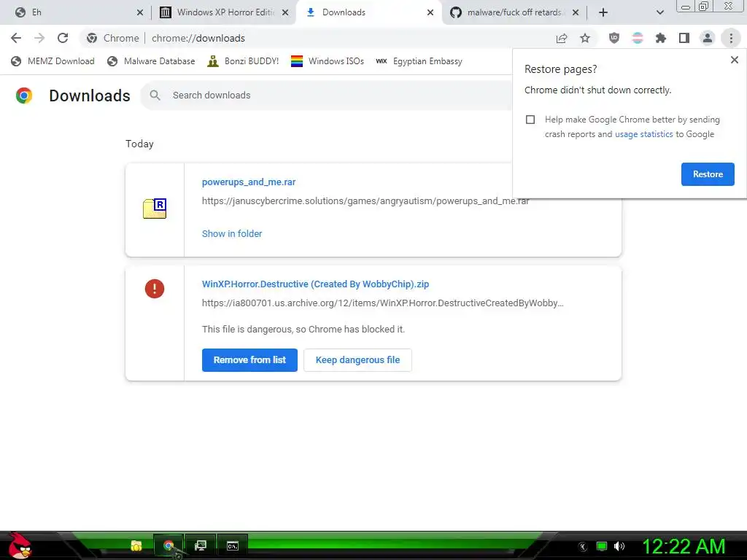Close the Restore pages popup
Screen dimensions: 747x560
(734, 60)
